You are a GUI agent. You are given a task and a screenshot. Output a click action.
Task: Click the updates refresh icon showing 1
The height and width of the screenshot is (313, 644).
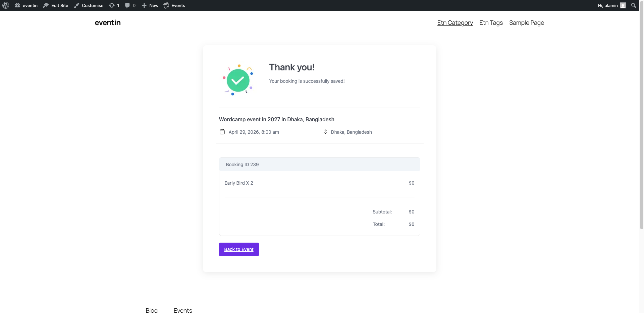click(x=112, y=5)
